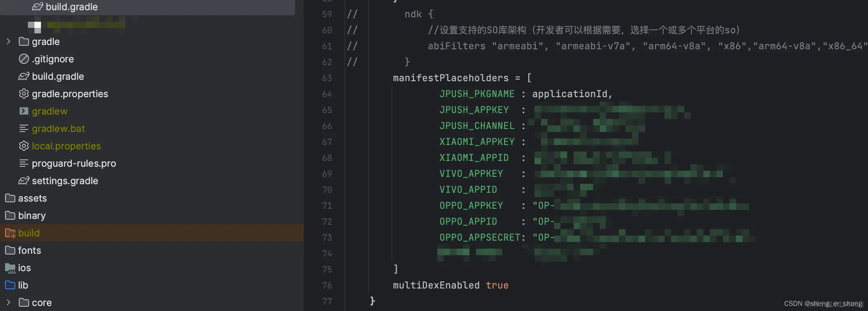Click the commented "abiFilters" text
The image size is (868, 311).
[x=456, y=46]
